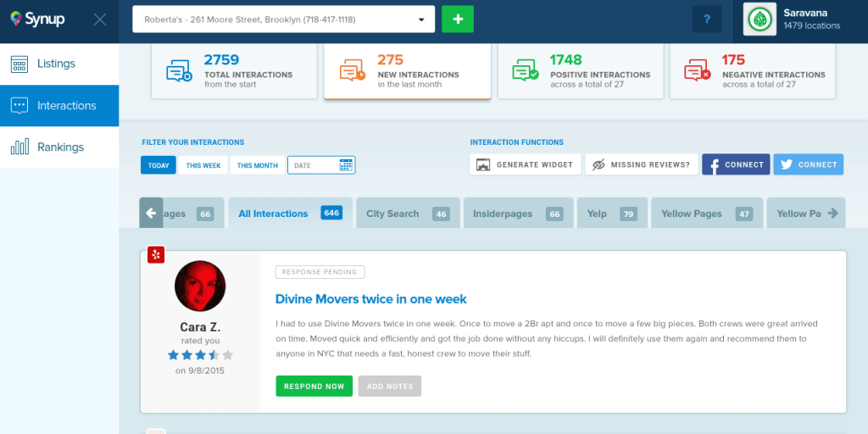Open help via question mark icon
The image size is (868, 434).
click(707, 19)
